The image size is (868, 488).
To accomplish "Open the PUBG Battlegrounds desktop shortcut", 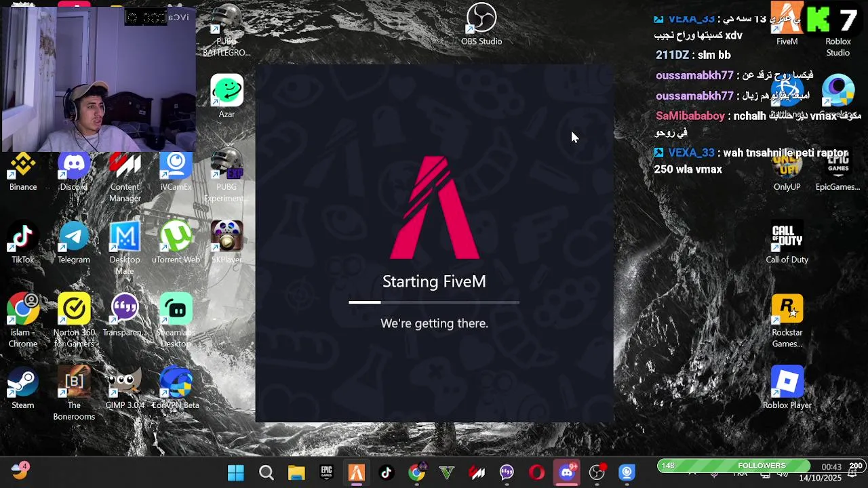I will (x=226, y=30).
